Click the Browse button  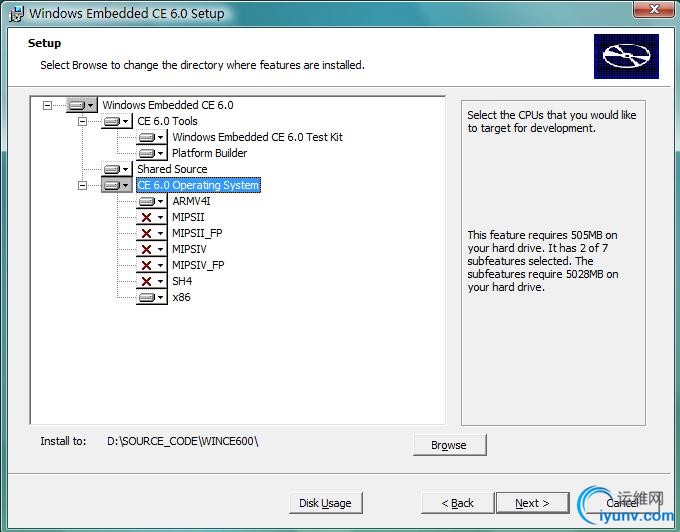coord(450,445)
